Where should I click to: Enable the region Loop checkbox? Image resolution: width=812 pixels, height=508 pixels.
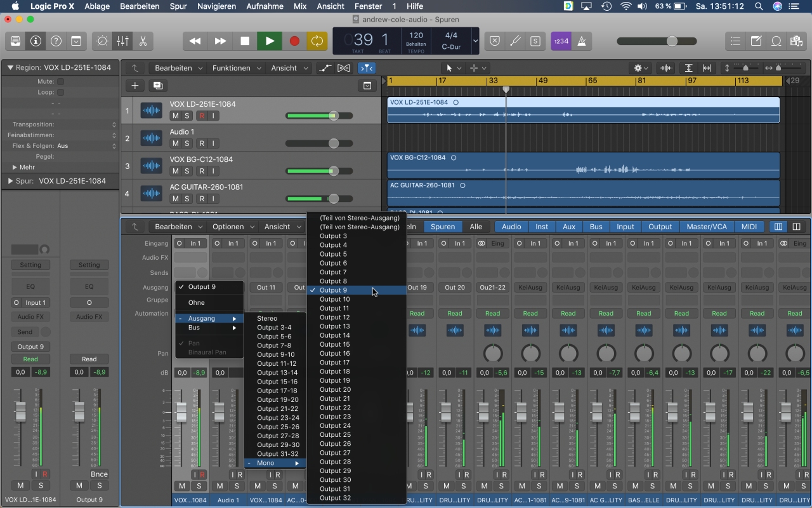[x=61, y=92]
